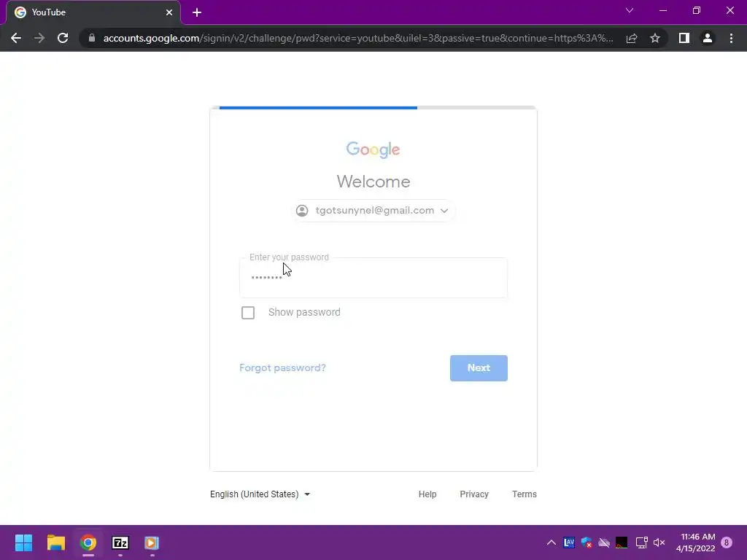Image resolution: width=747 pixels, height=560 pixels.
Task: Click the Welcome heading text
Action: 373,182
